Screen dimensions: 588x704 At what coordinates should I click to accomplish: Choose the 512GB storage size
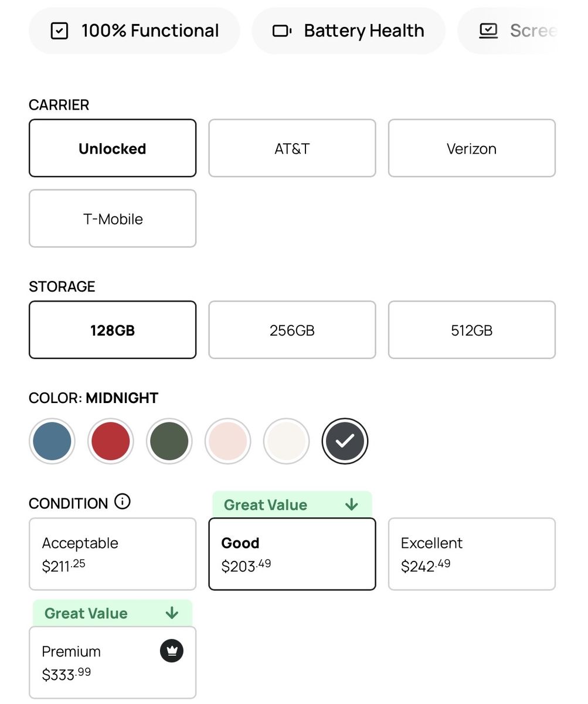click(471, 330)
